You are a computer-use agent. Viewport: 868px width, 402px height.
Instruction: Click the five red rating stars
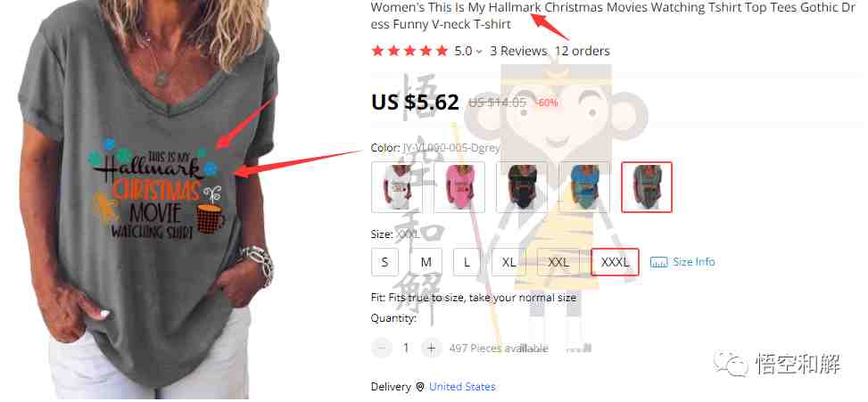pyautogui.click(x=409, y=51)
